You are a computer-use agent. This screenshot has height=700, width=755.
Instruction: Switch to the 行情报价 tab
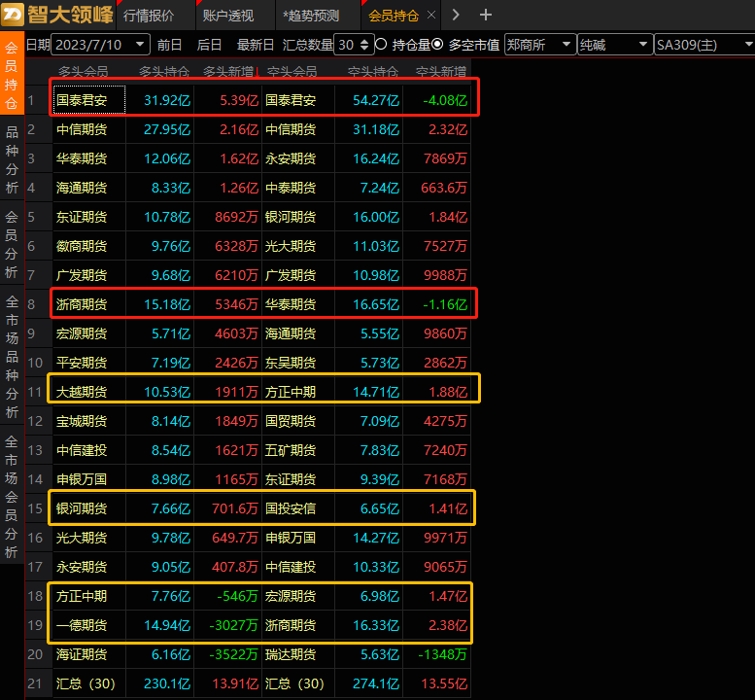[x=149, y=16]
